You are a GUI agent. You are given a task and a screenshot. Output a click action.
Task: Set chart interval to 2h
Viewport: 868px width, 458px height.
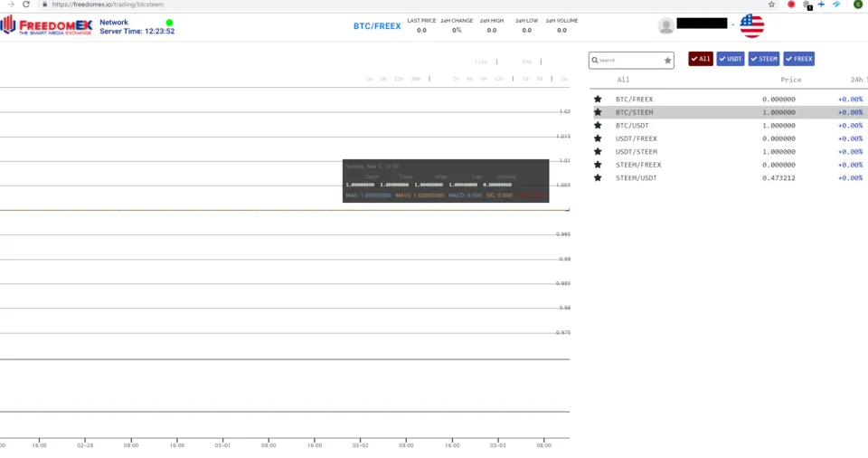(x=456, y=79)
